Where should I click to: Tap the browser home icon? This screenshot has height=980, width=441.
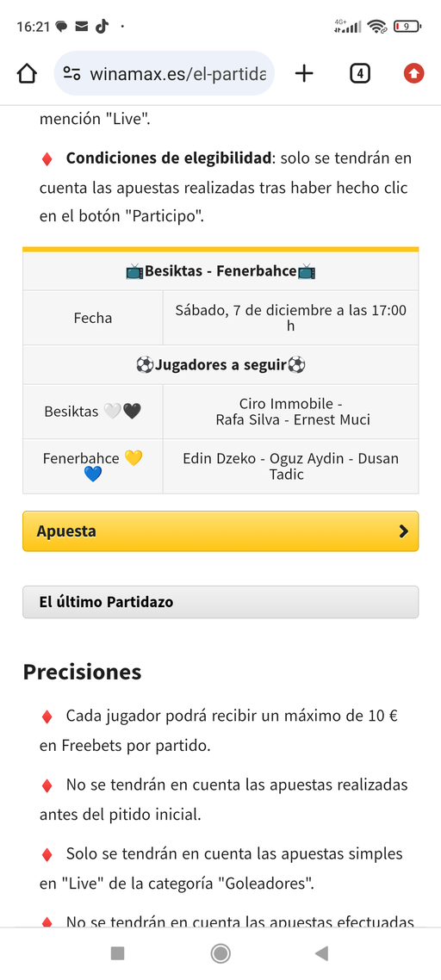coord(27,74)
